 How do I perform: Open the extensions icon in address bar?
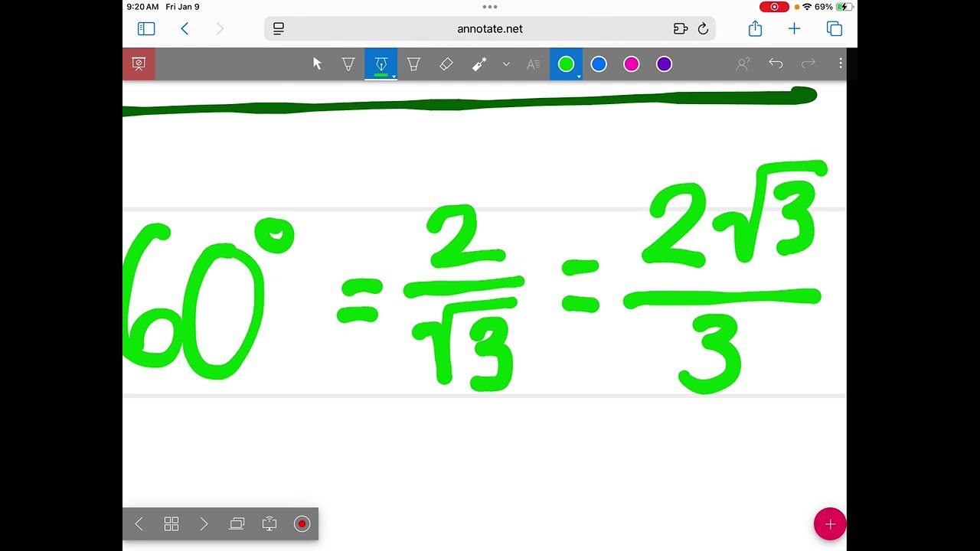tap(681, 28)
